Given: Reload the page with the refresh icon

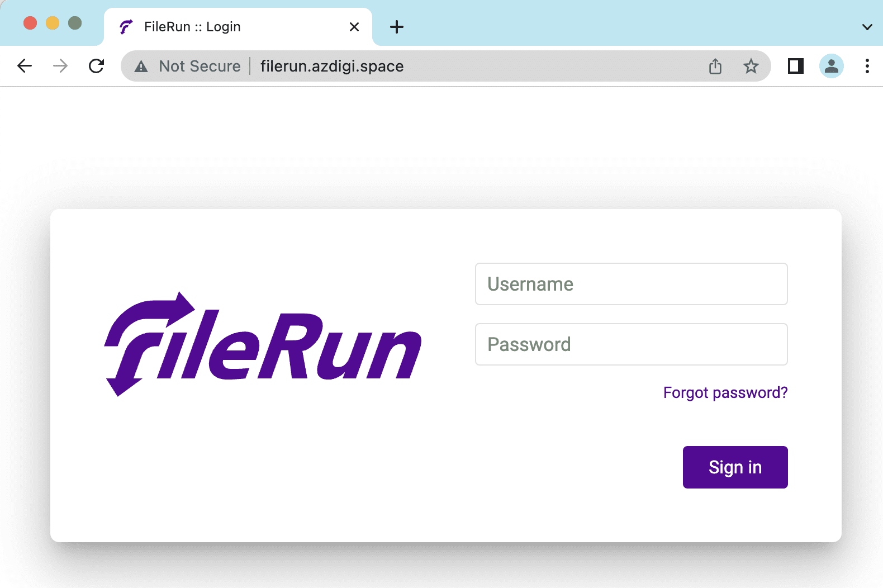Looking at the screenshot, I should click(x=97, y=66).
